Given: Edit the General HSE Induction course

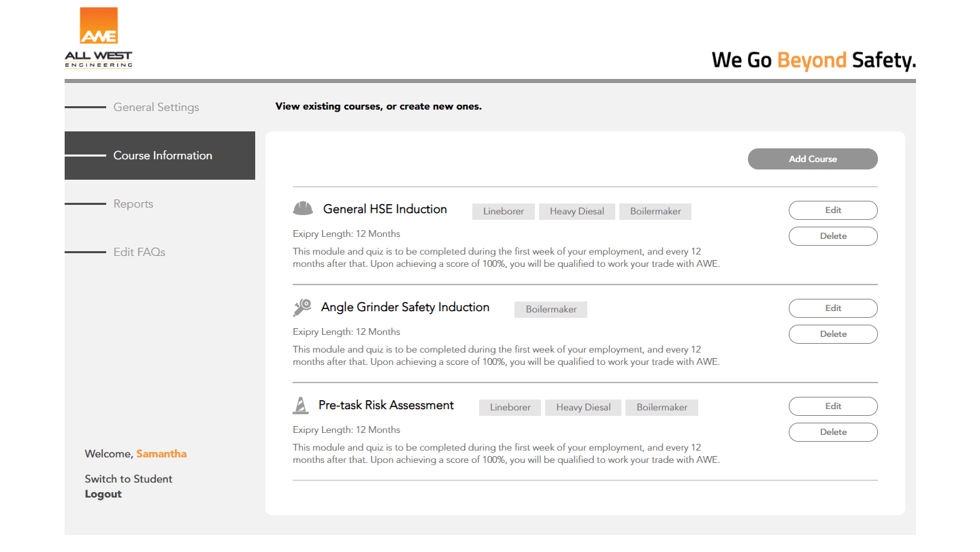Looking at the screenshot, I should point(833,210).
